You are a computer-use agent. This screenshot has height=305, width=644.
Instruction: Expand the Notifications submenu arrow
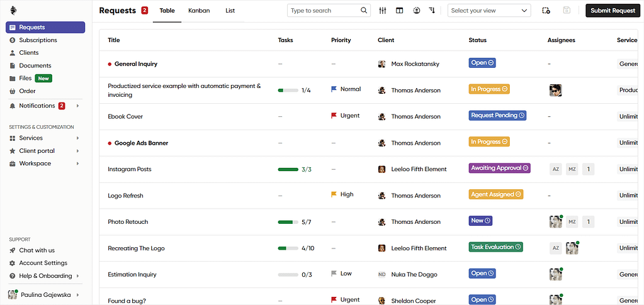coord(77,106)
